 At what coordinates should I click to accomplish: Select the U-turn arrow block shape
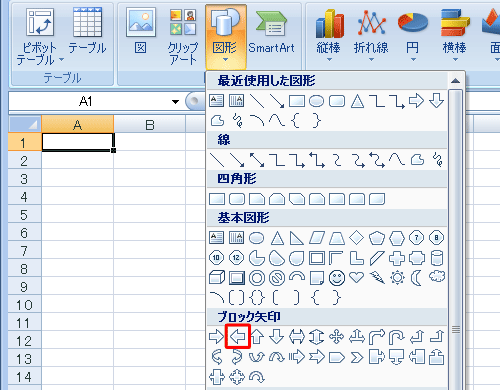tap(397, 337)
